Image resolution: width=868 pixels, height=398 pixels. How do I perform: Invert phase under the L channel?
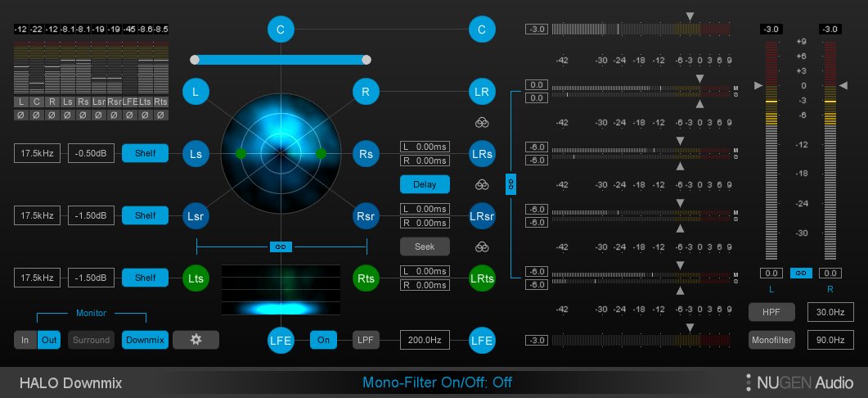tap(21, 115)
